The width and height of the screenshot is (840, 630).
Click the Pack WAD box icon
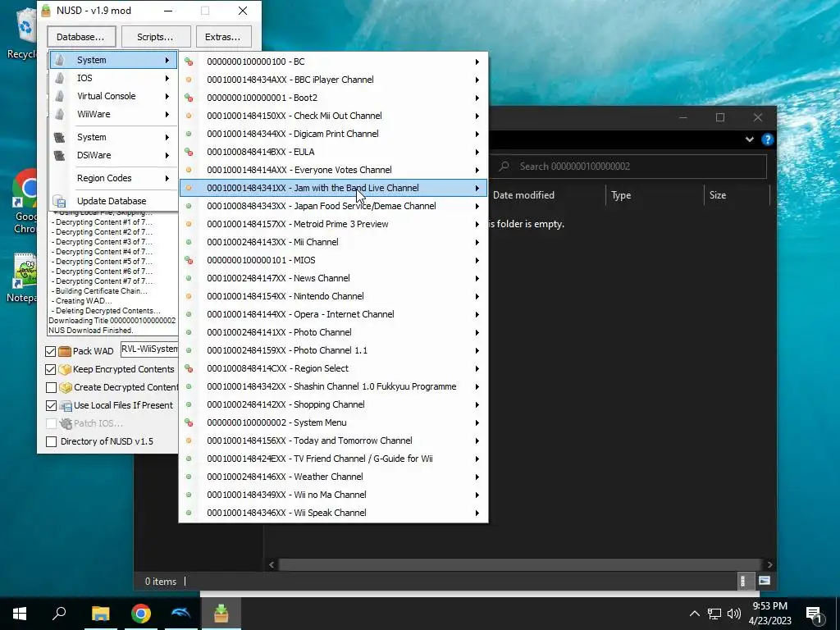coord(65,351)
